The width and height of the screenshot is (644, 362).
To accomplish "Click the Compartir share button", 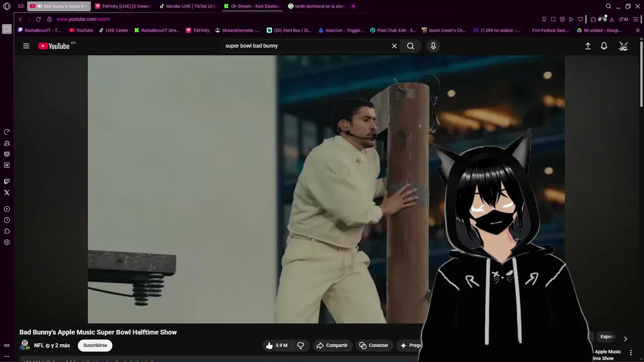I will (x=332, y=345).
